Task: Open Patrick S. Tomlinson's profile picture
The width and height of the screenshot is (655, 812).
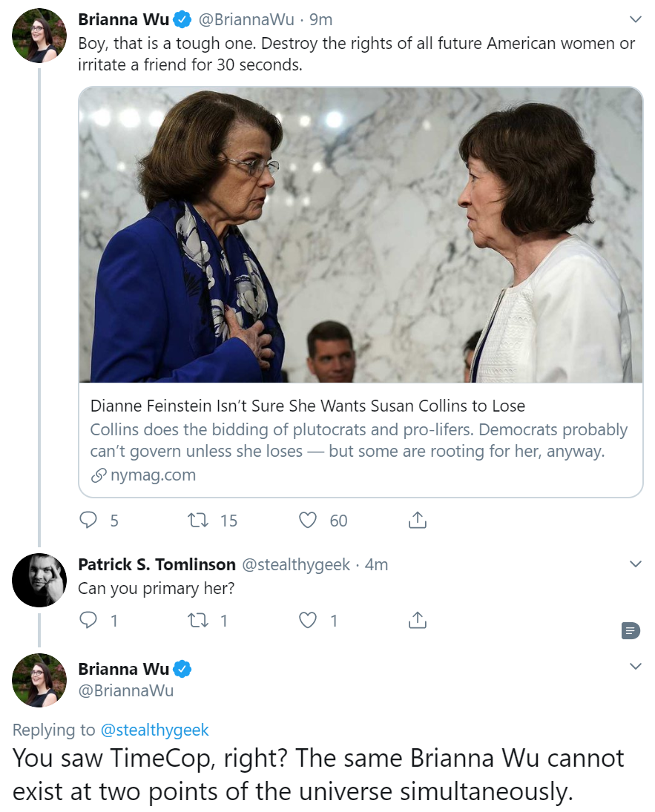Action: [39, 580]
